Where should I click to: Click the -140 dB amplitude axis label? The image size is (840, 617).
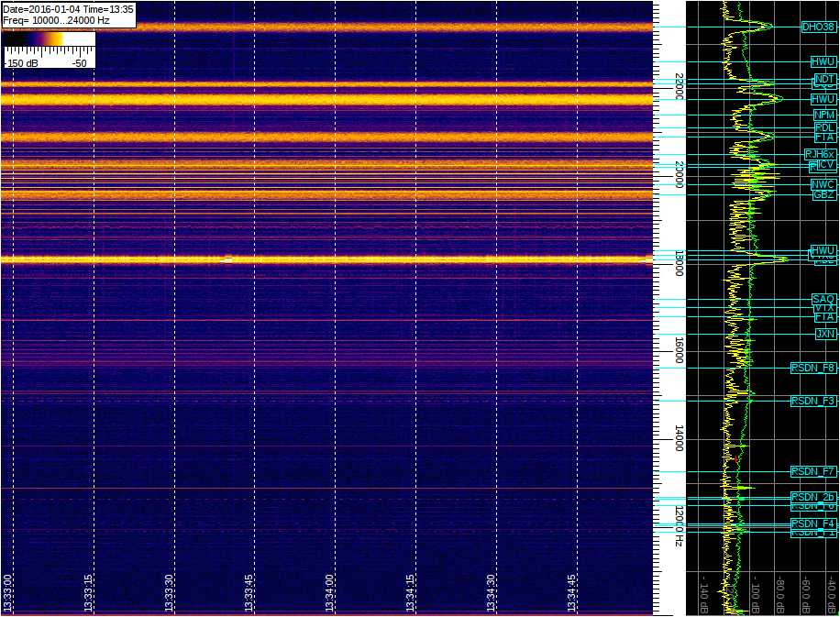click(x=704, y=594)
